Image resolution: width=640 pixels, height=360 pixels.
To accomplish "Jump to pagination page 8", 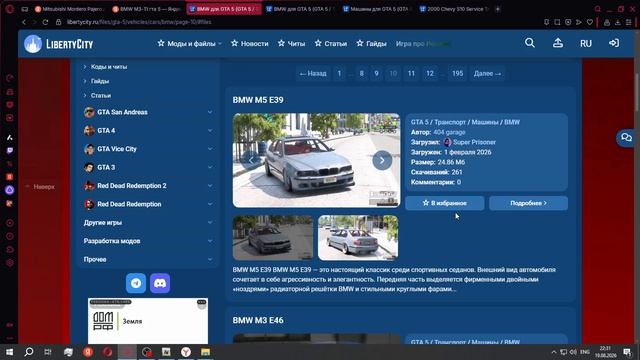I will point(361,73).
